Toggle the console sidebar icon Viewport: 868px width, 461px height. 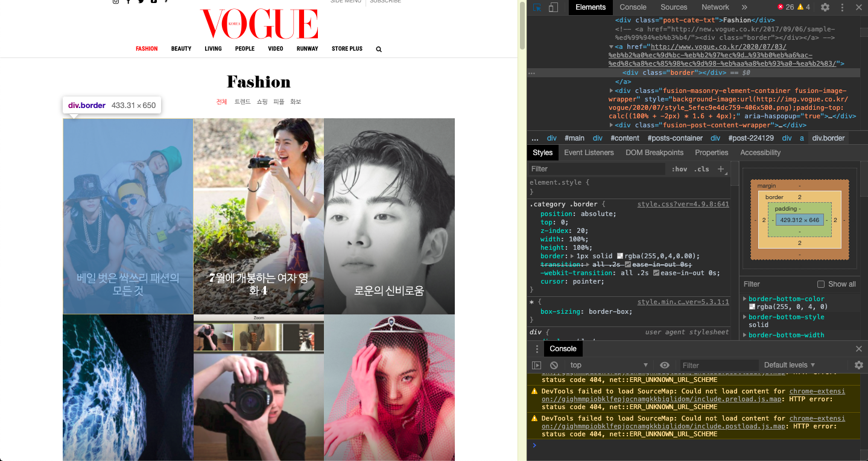click(536, 365)
